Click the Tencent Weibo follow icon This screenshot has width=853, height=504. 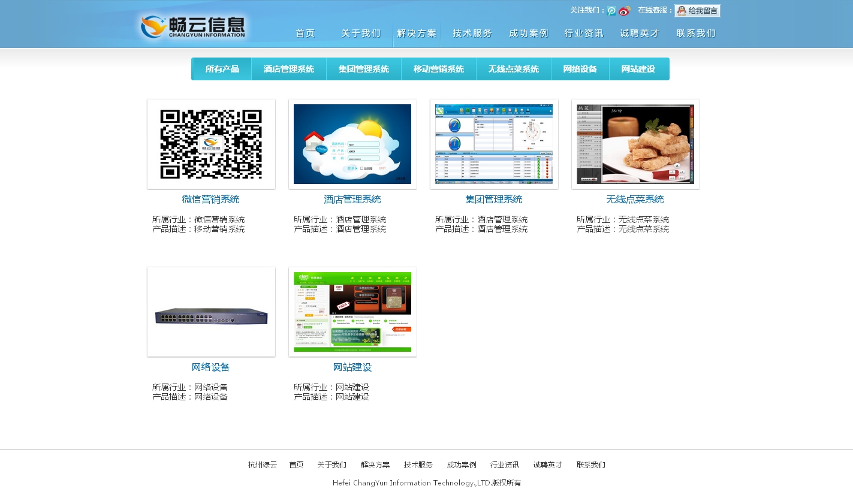point(611,11)
